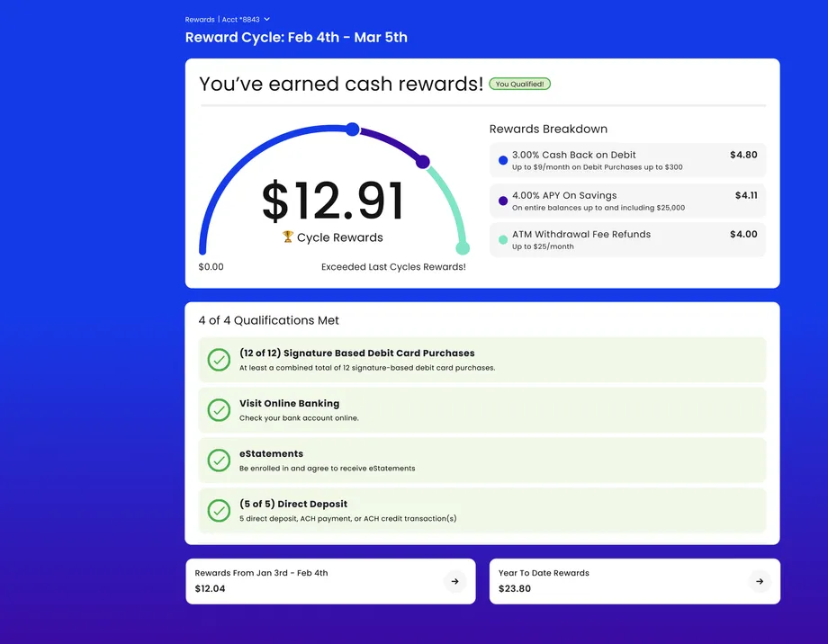Click the Rewards breadcrumb label
The height and width of the screenshot is (644, 828).
tap(200, 19)
